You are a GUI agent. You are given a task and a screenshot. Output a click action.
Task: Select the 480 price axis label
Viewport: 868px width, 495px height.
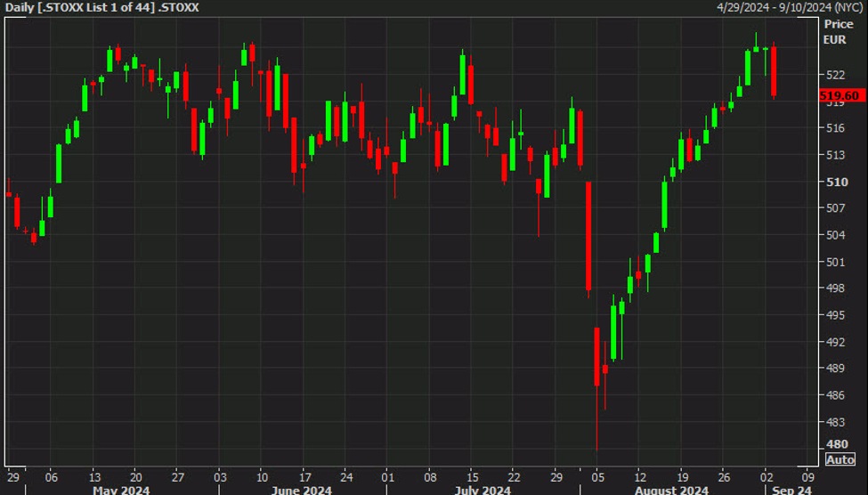(835, 444)
